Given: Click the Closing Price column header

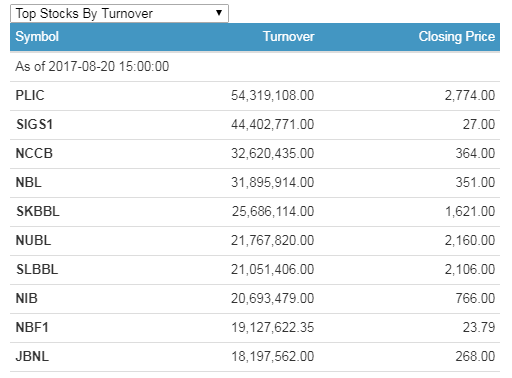Looking at the screenshot, I should pos(457,36).
